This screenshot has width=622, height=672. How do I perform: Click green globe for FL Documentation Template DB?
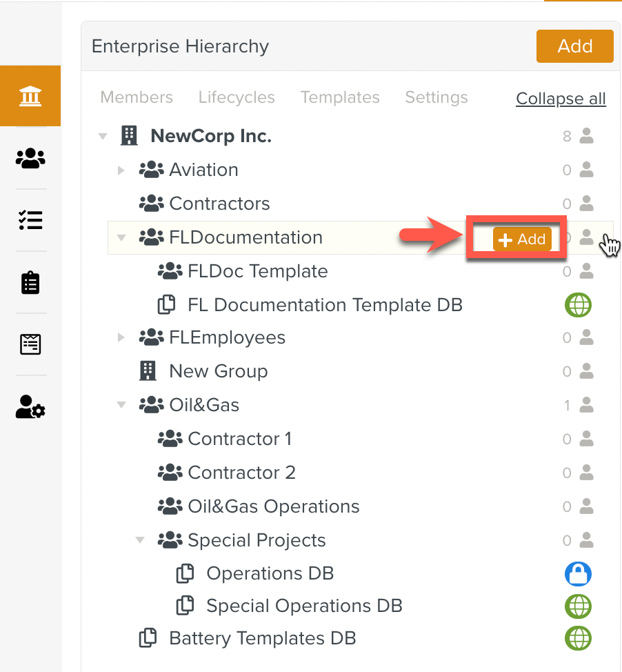[x=578, y=305]
